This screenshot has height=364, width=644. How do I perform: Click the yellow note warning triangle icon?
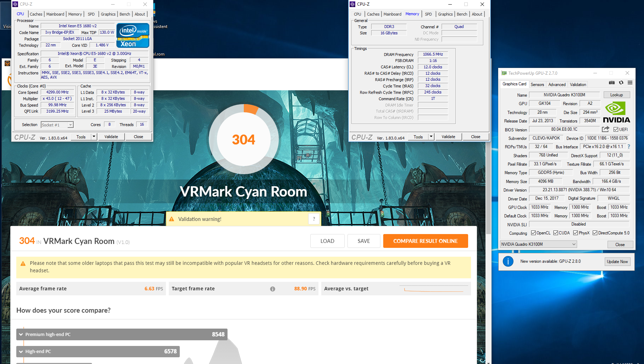pos(23,263)
